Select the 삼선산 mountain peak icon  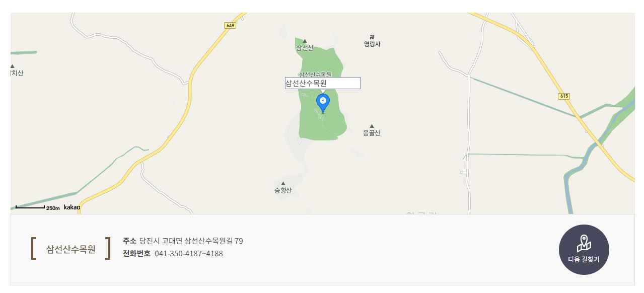(305, 41)
